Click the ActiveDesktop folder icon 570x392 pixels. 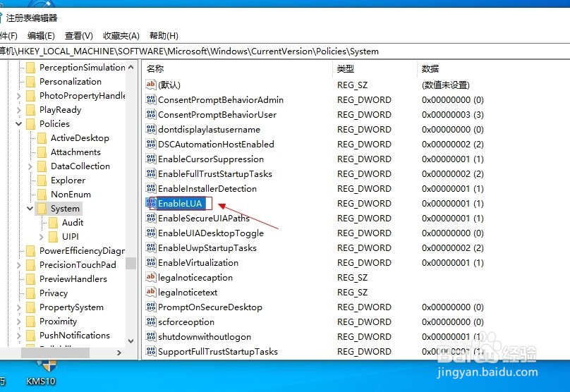click(x=42, y=138)
